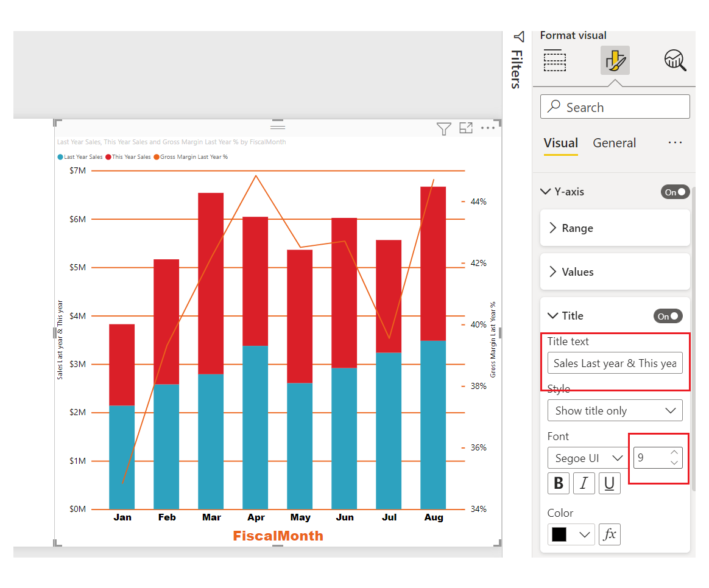Image resolution: width=709 pixels, height=588 pixels.
Task: Open Format pane more options ellipsis
Action: pos(675,143)
